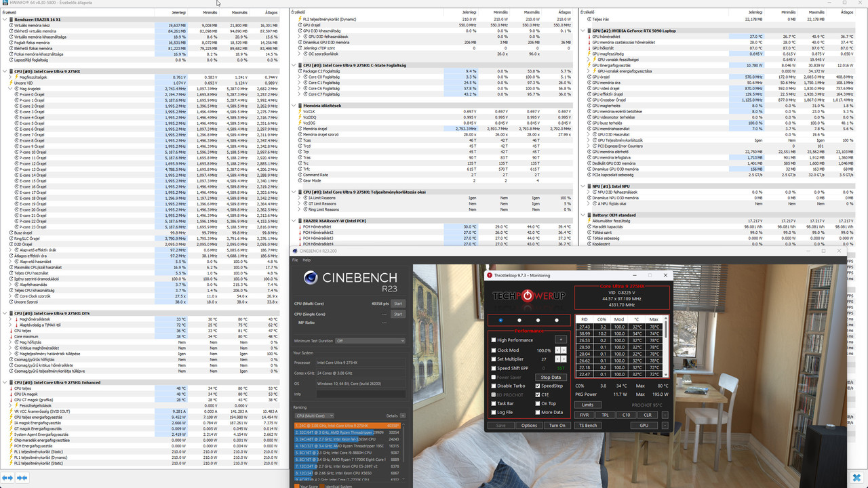Screen dimensions: 868x488
Task: Enable the On Top checkbox
Action: coord(537,403)
